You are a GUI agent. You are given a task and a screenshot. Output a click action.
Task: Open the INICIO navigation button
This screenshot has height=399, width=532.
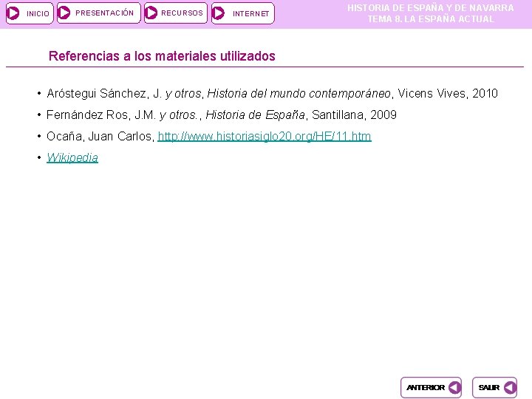[30, 13]
